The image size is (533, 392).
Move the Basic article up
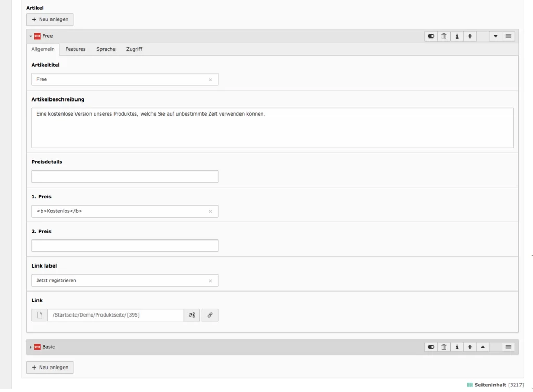pos(483,347)
